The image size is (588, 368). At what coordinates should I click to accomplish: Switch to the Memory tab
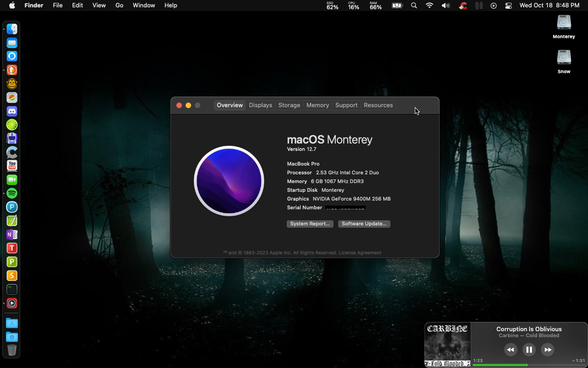click(x=317, y=105)
